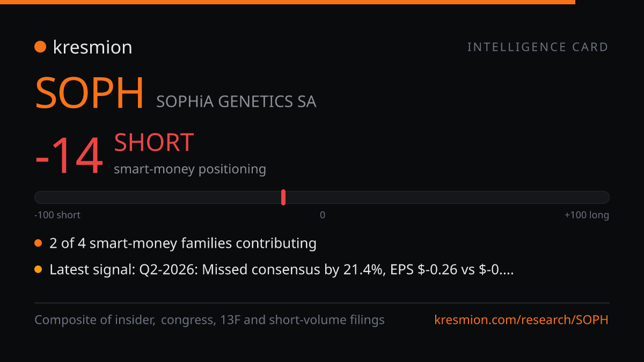Viewport: 644px width, 362px height.
Task: Click the SOPH ticker symbol
Action: click(90, 94)
